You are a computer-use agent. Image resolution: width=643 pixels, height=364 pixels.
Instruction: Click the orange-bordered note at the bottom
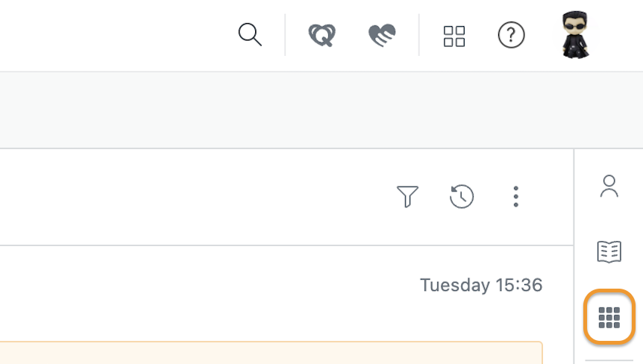tap(272, 353)
